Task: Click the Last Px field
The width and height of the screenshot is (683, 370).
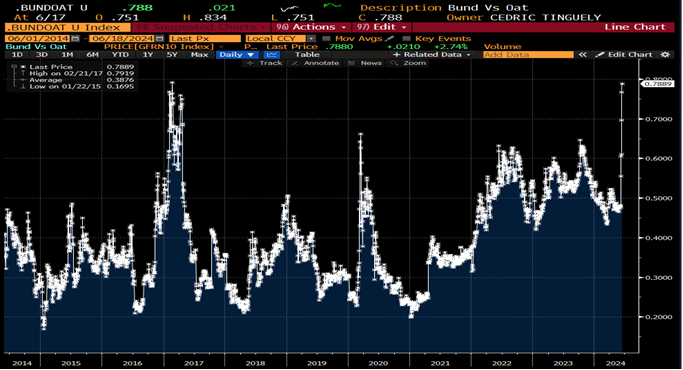Action: click(x=205, y=38)
